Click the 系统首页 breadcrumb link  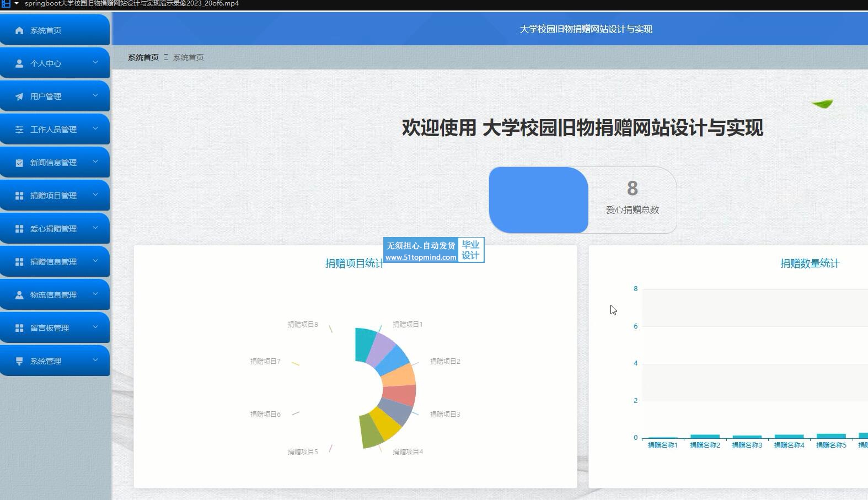(143, 57)
